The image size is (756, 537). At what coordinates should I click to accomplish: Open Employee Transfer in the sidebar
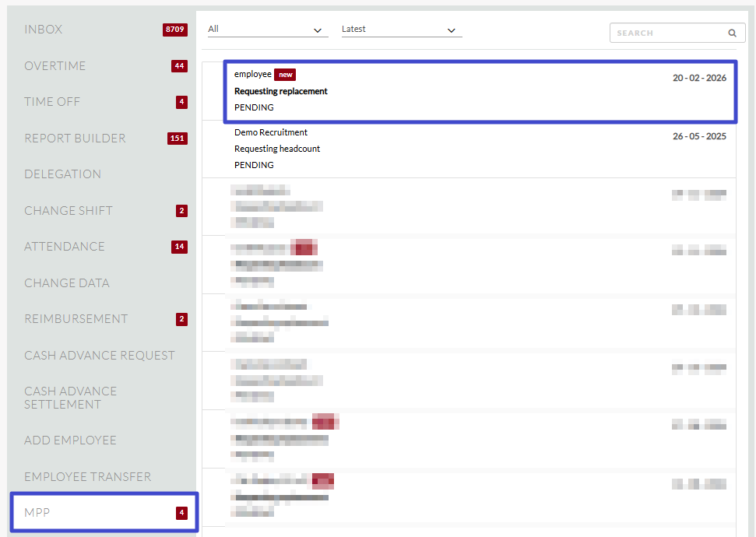[x=87, y=477]
